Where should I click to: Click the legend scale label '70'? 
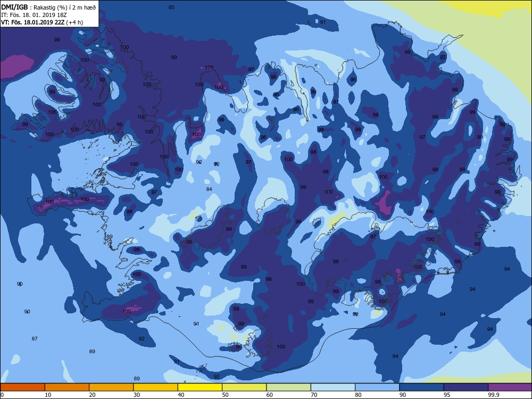(314, 395)
